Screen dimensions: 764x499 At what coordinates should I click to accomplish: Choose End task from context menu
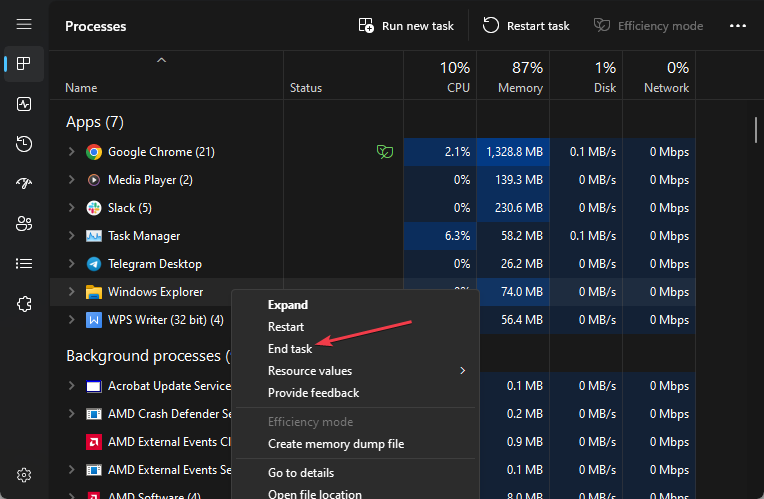click(x=290, y=349)
